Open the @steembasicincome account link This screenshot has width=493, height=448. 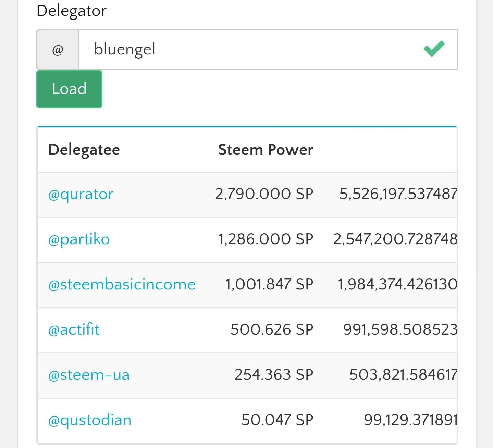coord(122,285)
